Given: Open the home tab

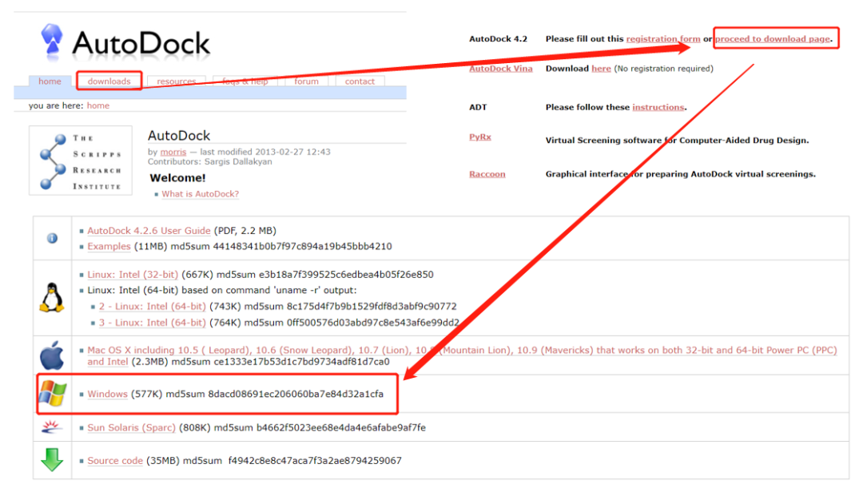Looking at the screenshot, I should coord(50,81).
